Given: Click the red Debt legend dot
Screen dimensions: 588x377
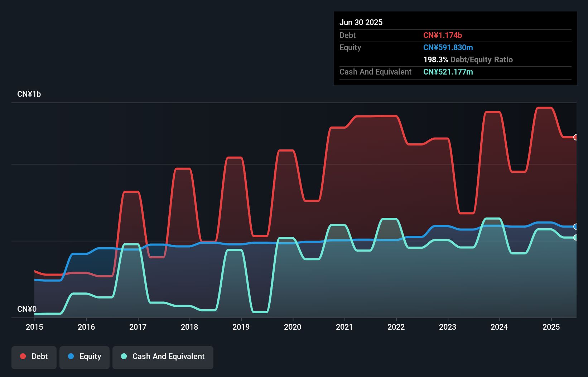Looking at the screenshot, I should 23,356.
